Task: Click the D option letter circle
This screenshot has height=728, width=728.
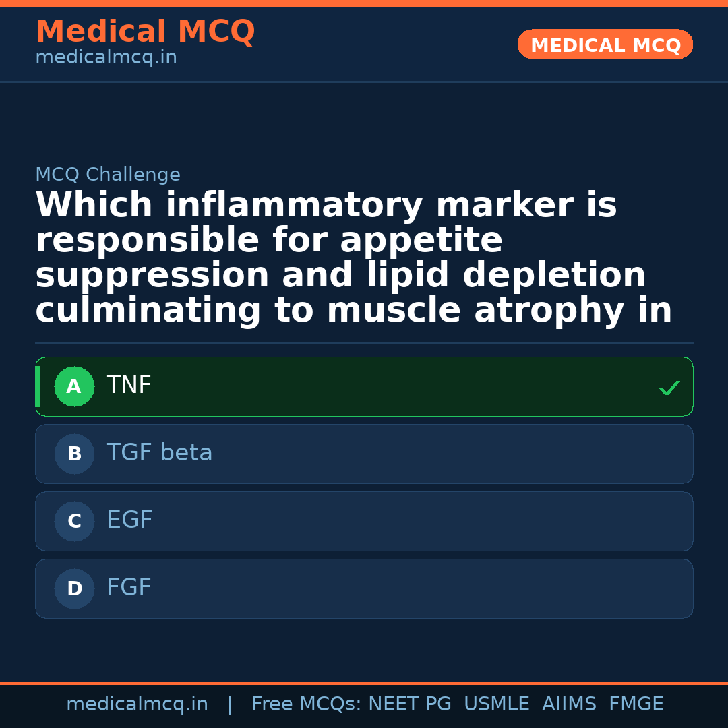Action: coord(74,589)
